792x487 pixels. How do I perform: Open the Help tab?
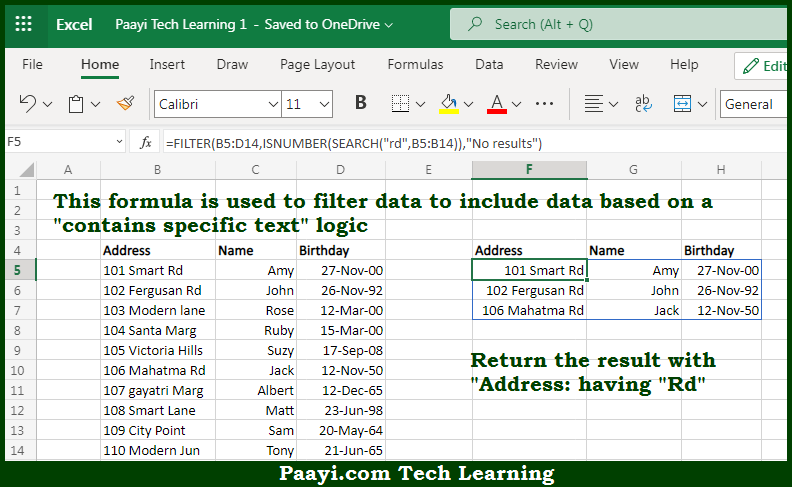684,64
